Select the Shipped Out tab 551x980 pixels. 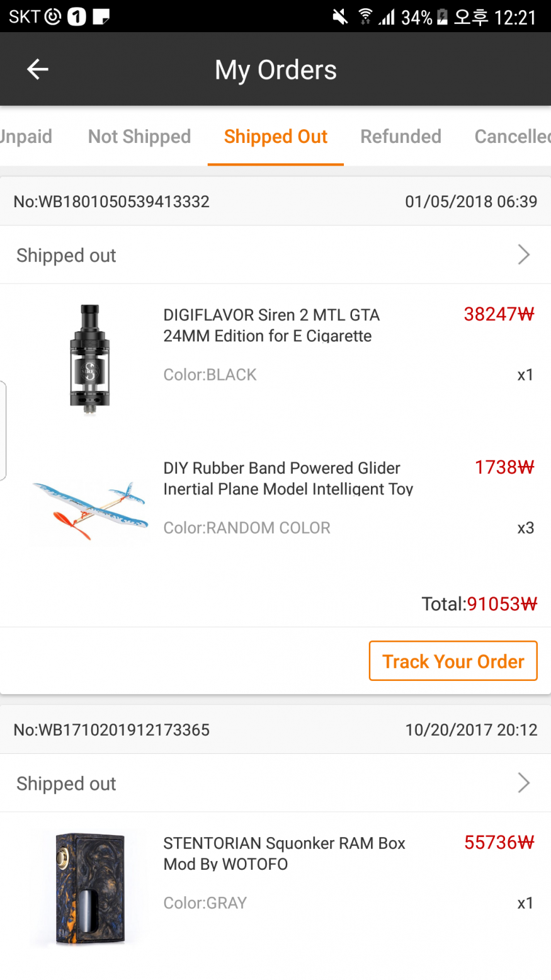(276, 137)
